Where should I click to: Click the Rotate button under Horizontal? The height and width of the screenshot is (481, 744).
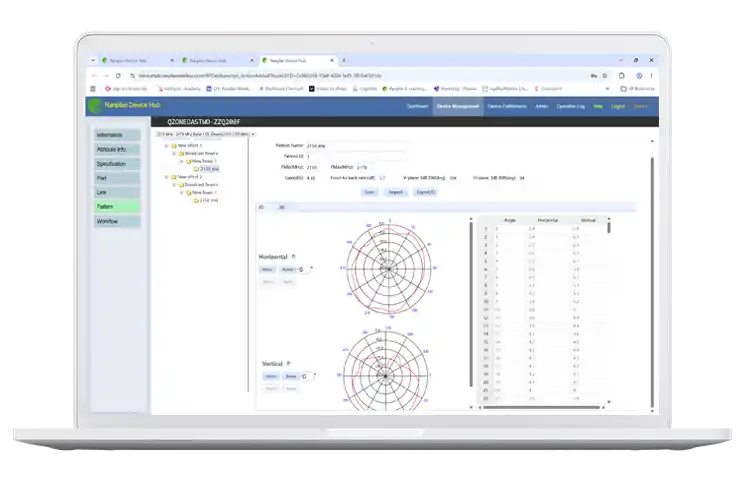tap(288, 269)
